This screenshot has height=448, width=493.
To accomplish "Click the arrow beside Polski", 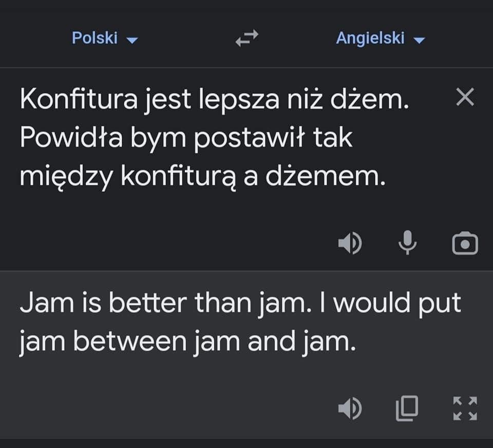I will click(x=132, y=40).
